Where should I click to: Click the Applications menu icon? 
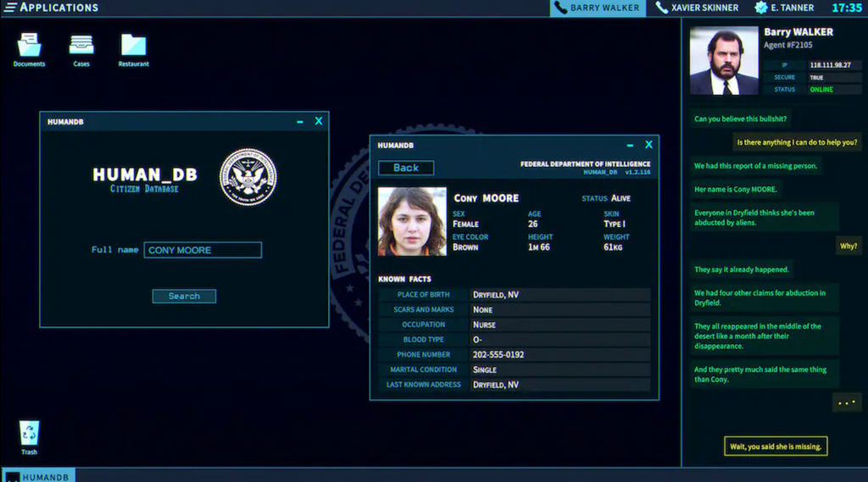11,8
